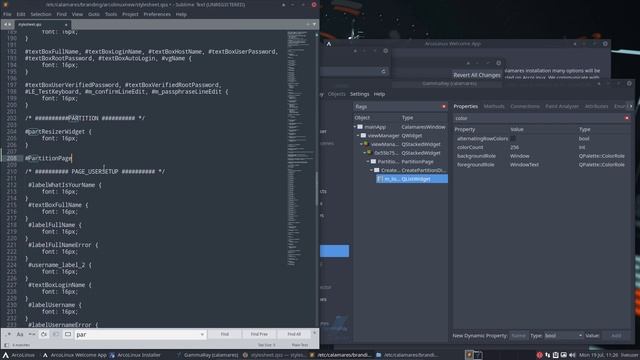The height and width of the screenshot is (360, 640).
Task: Click the network icon in system tray
Action: coord(547,355)
